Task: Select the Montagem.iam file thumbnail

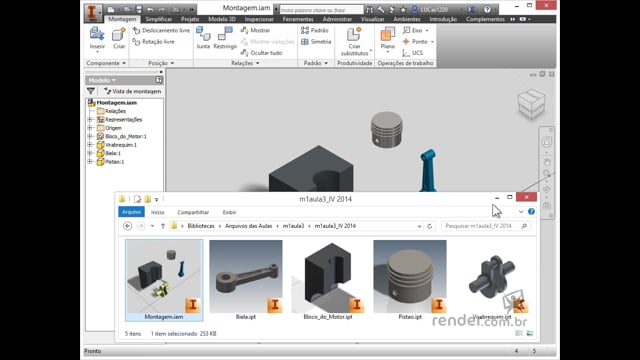Action: [164, 280]
